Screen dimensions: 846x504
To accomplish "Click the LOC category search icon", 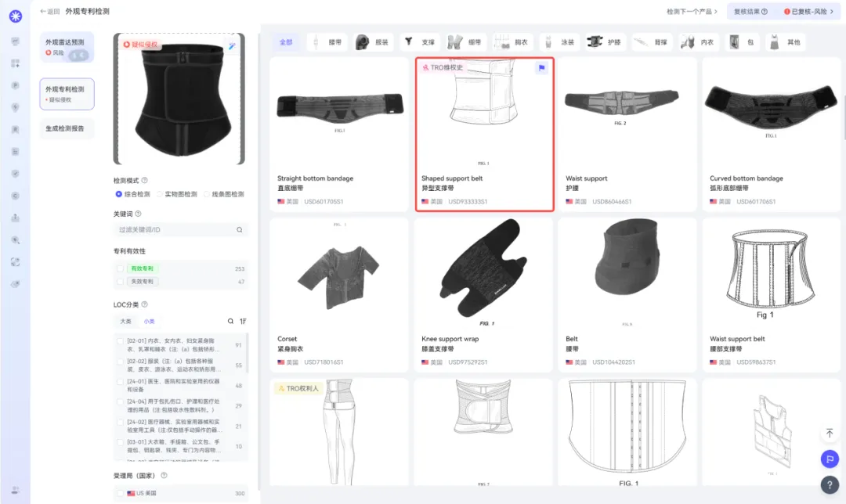I will [230, 322].
